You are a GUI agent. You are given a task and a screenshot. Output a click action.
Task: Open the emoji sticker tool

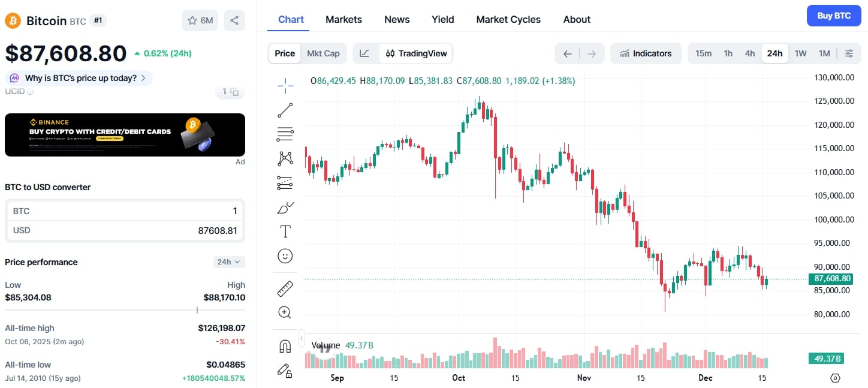click(285, 255)
